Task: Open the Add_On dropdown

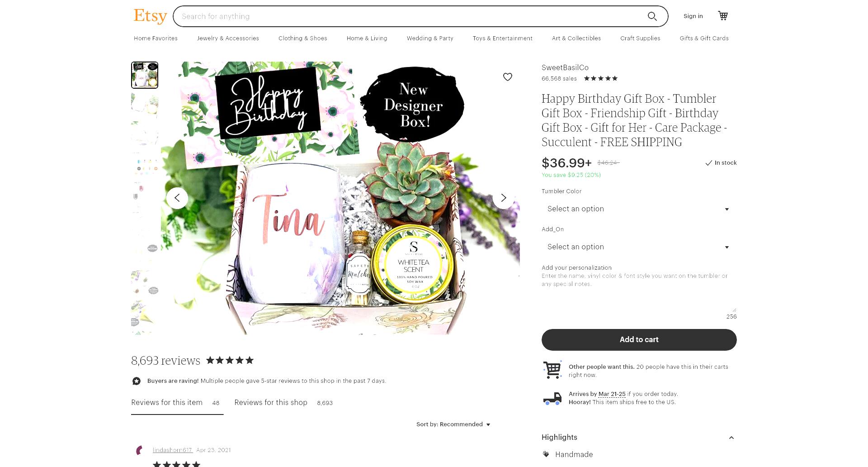Action: (639, 247)
